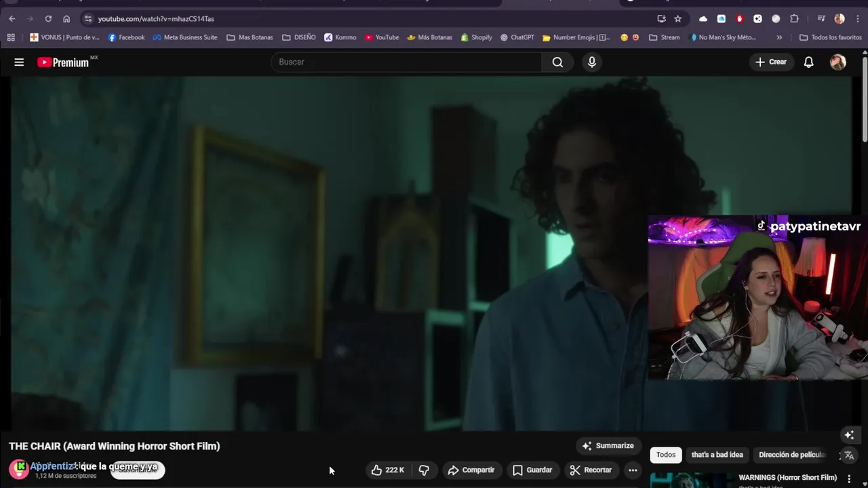Go back in browser history
The image size is (868, 488).
12,18
